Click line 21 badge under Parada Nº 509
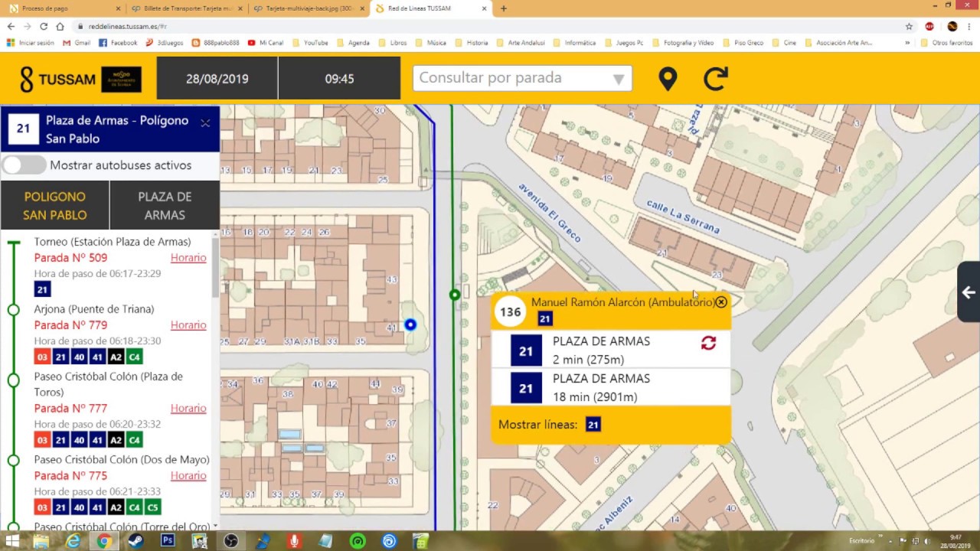Image resolution: width=980 pixels, height=551 pixels. click(x=42, y=289)
